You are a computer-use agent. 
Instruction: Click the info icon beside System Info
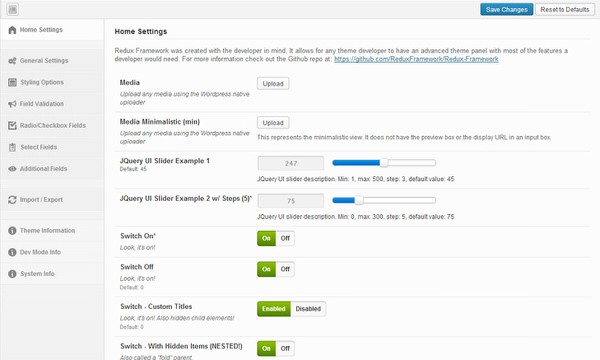point(12,274)
